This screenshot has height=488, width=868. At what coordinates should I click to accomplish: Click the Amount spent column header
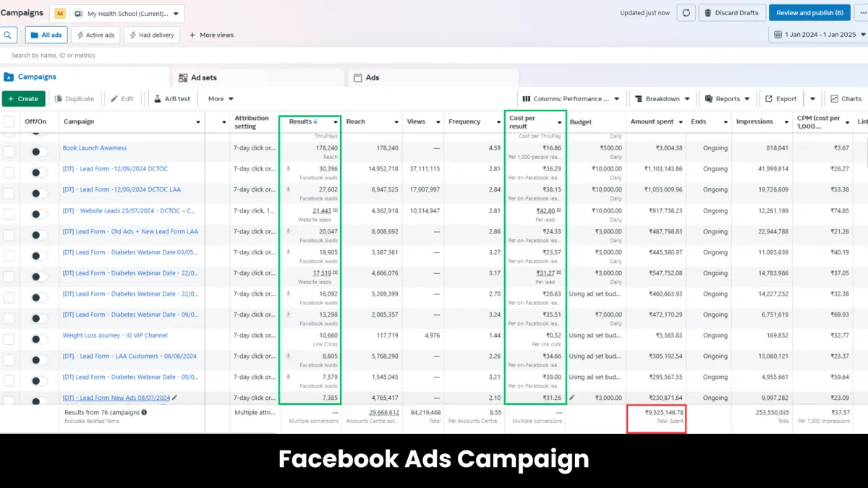click(652, 122)
